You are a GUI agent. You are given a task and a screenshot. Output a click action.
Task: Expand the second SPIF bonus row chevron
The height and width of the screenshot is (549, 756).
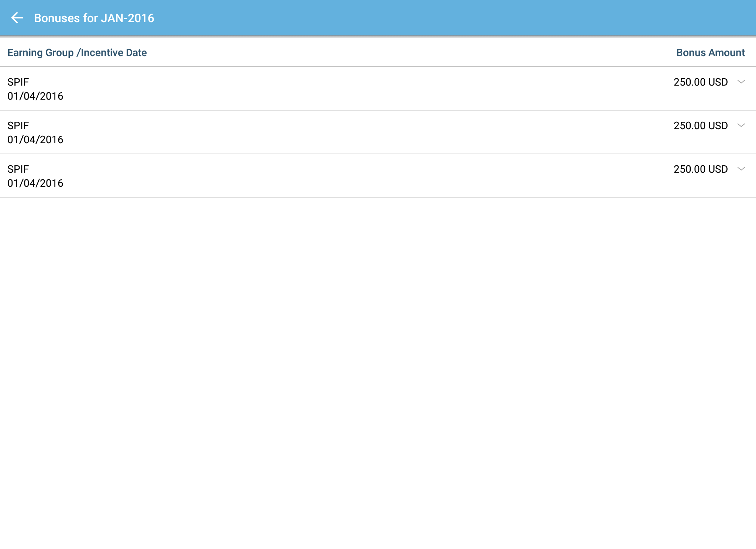tap(741, 125)
